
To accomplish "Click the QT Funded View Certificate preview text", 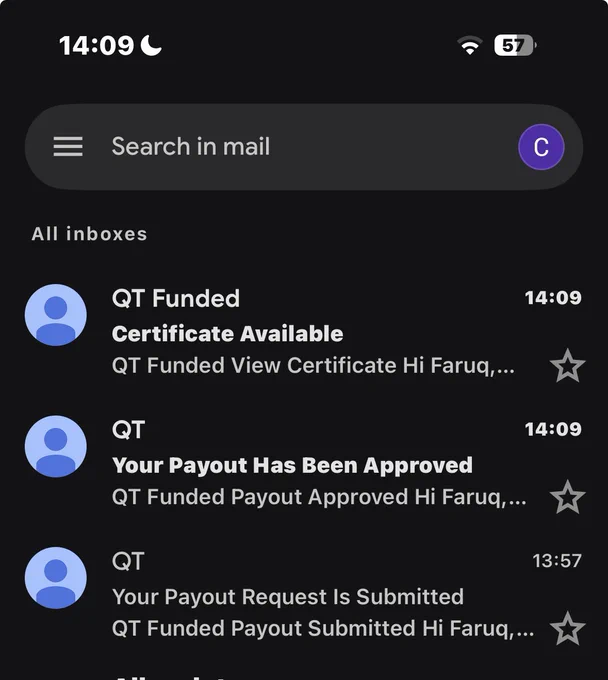I will pos(313,366).
